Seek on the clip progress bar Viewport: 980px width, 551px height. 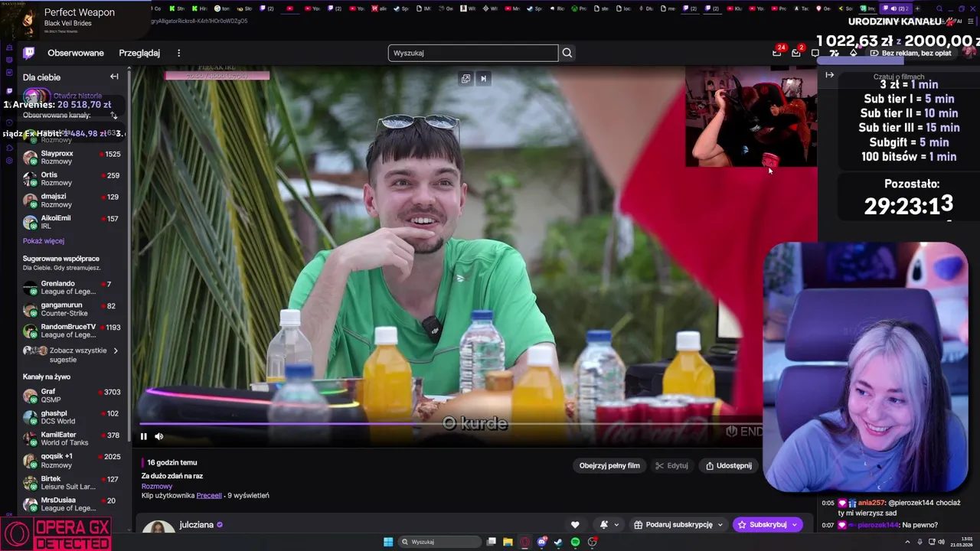[x=451, y=423]
